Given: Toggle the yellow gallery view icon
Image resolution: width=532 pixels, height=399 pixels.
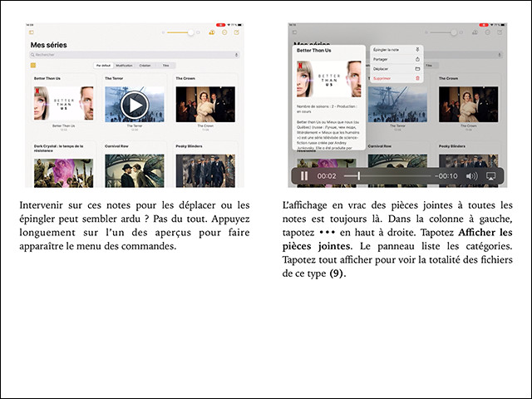Looking at the screenshot, I should point(33,65).
